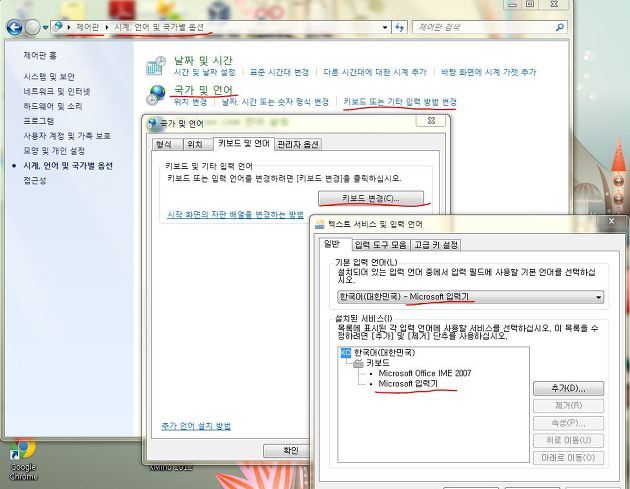Focus the 제어판 검색 search box
630x489 pixels.
click(x=484, y=27)
